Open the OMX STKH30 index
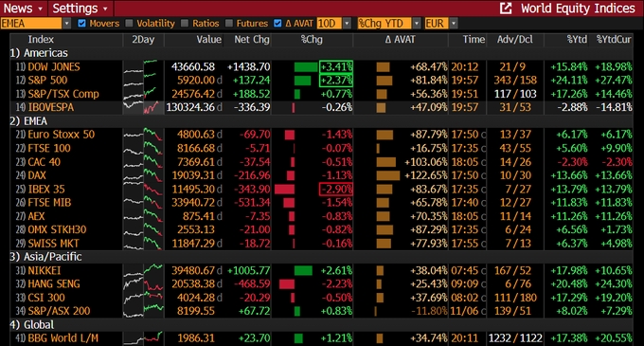This screenshot has width=644, height=346. point(57,229)
